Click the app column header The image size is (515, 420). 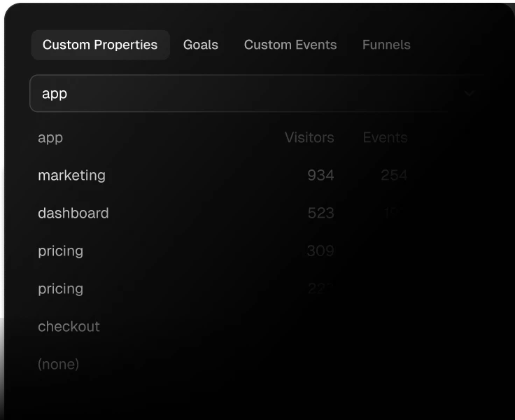click(x=50, y=138)
